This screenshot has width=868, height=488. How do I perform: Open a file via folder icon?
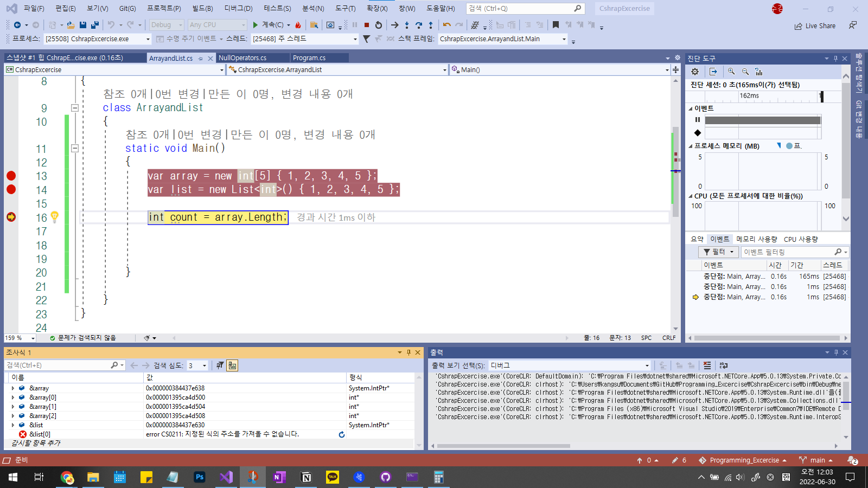tap(71, 25)
